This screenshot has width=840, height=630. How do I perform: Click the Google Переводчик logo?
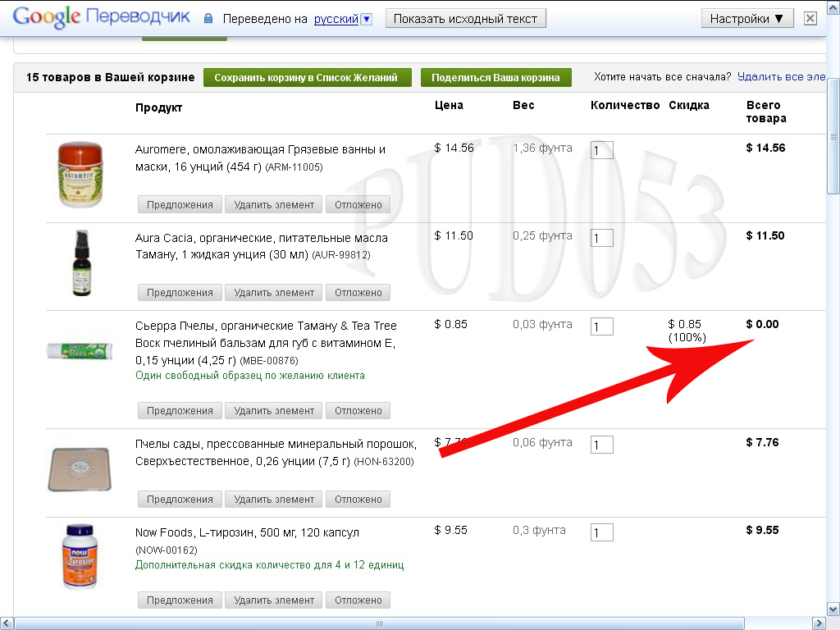(x=101, y=17)
